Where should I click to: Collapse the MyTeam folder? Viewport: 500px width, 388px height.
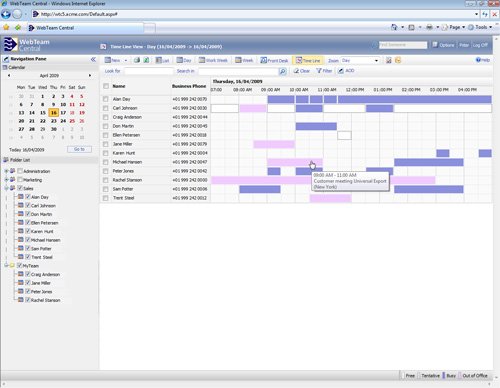(6, 266)
